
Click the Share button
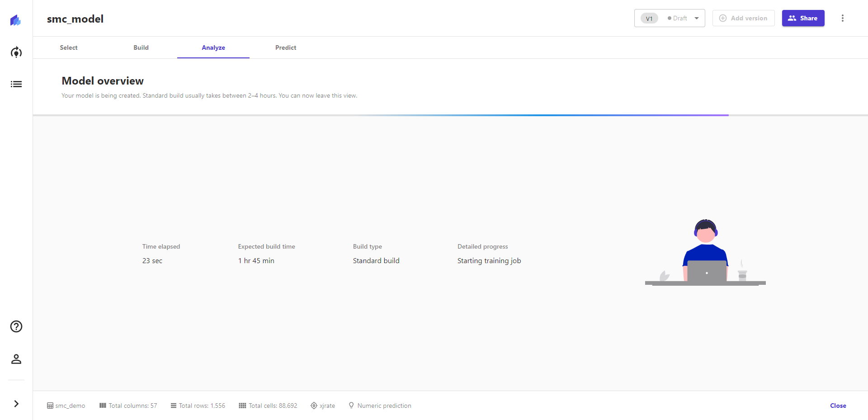803,18
